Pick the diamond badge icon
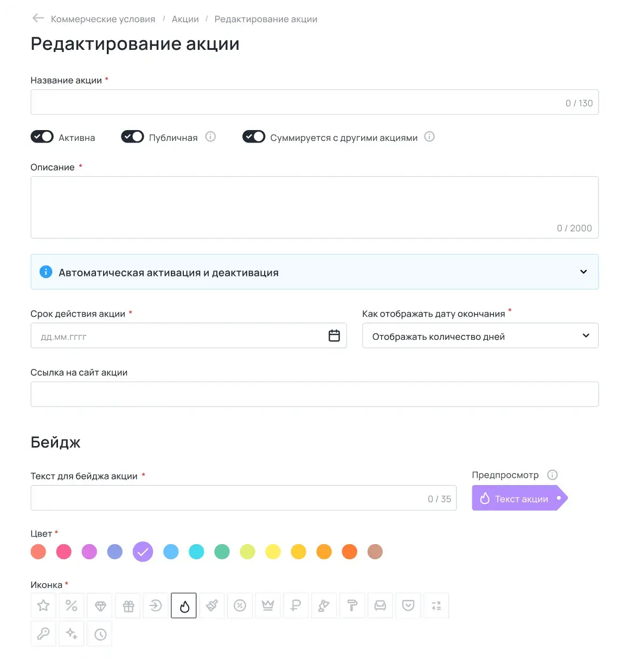The width and height of the screenshot is (629, 672). (100, 605)
